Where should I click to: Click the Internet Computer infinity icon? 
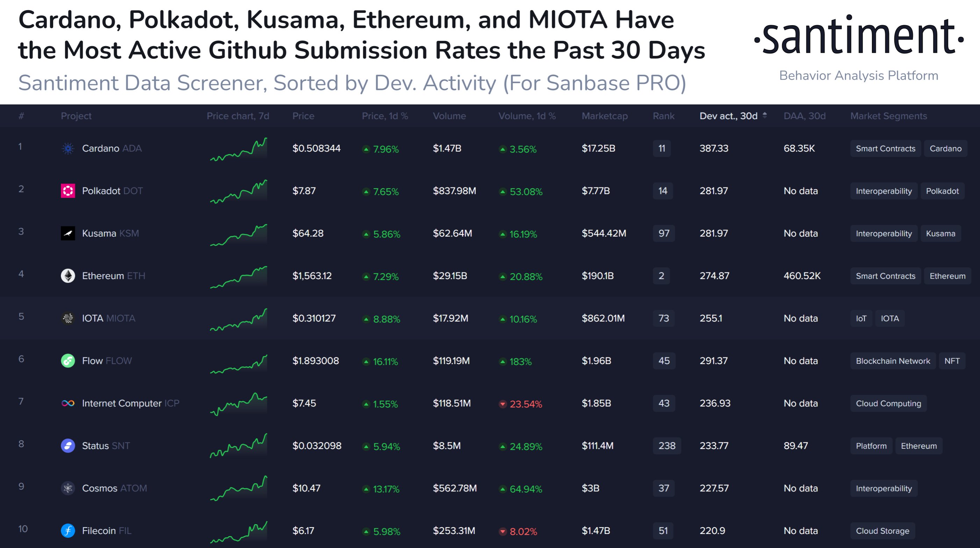[x=68, y=403]
